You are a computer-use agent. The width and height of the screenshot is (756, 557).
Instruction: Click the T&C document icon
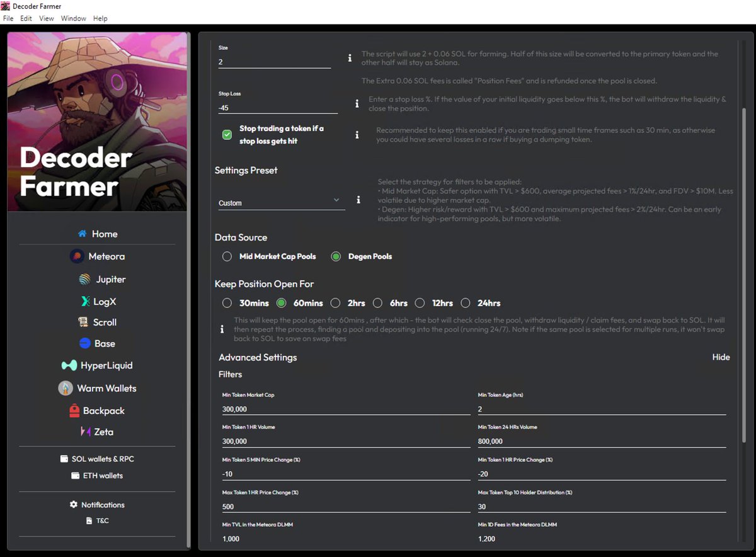pos(89,521)
